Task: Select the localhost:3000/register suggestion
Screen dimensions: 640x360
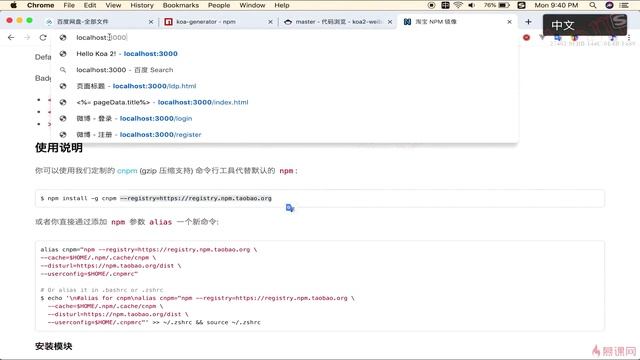Action: (285, 134)
